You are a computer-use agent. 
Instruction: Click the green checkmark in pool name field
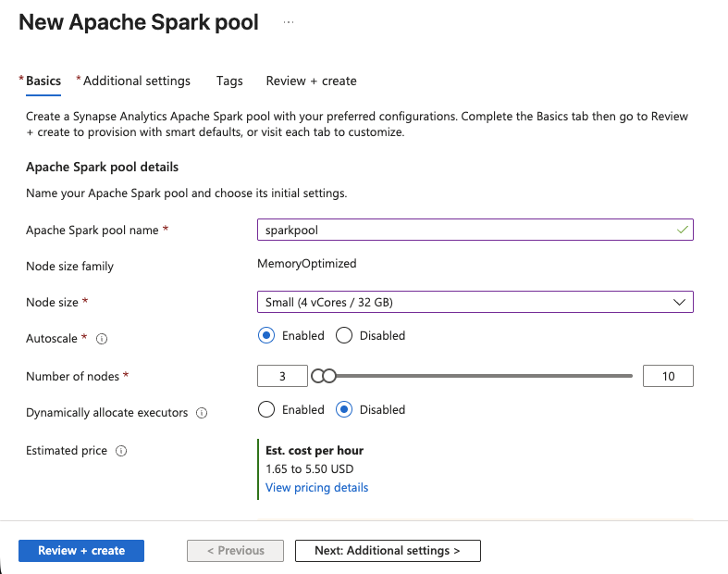tap(682, 230)
